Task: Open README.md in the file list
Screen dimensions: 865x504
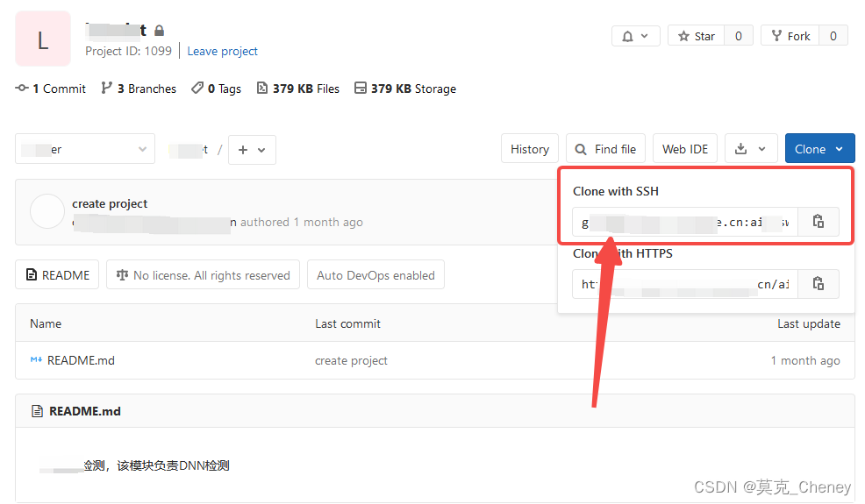Action: tap(81, 360)
